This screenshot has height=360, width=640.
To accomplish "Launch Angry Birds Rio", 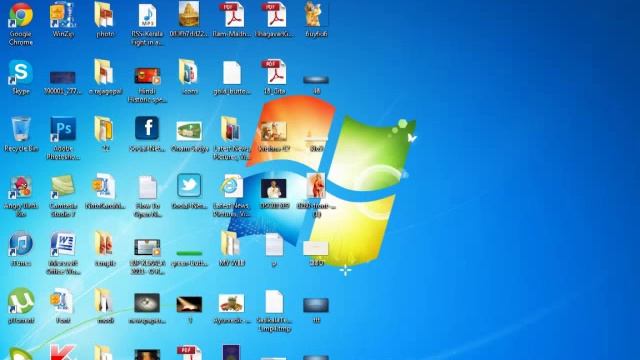I will pyautogui.click(x=20, y=187).
